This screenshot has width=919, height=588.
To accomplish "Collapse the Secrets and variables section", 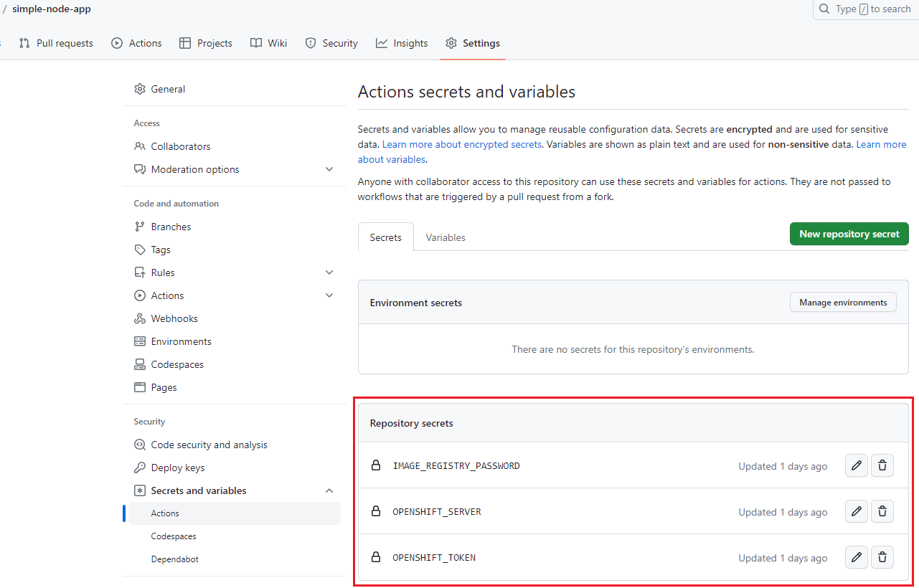I will [329, 490].
